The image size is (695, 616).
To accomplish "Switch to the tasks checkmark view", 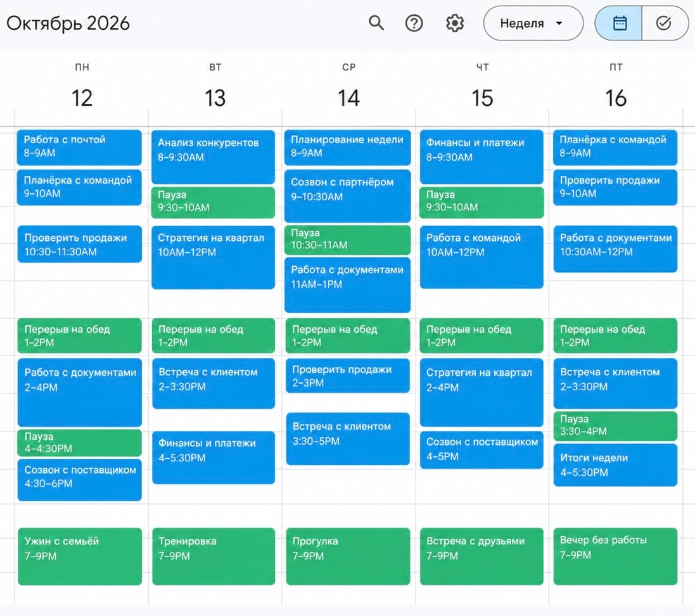I will tap(665, 23).
